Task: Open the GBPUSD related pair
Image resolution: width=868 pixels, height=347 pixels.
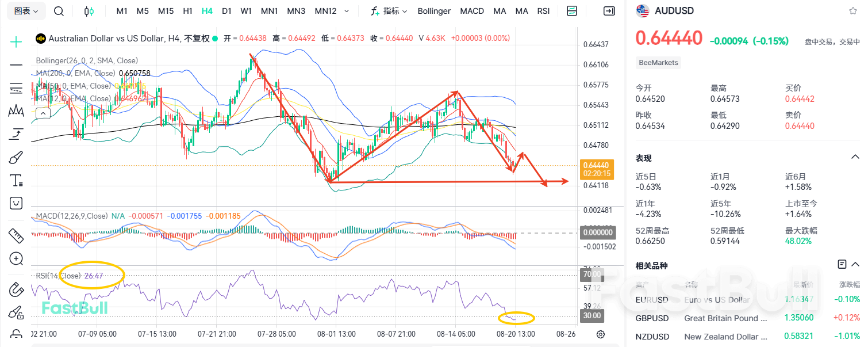Action: (652, 318)
